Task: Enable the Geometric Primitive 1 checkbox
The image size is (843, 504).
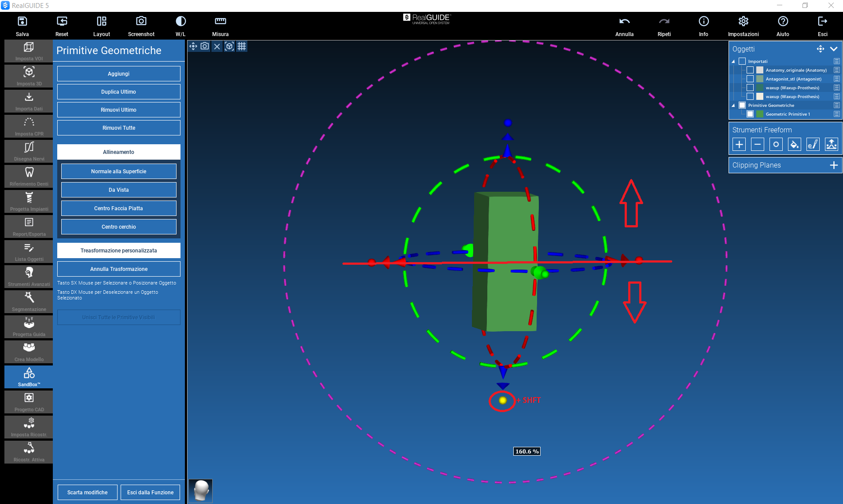Action: 750,114
